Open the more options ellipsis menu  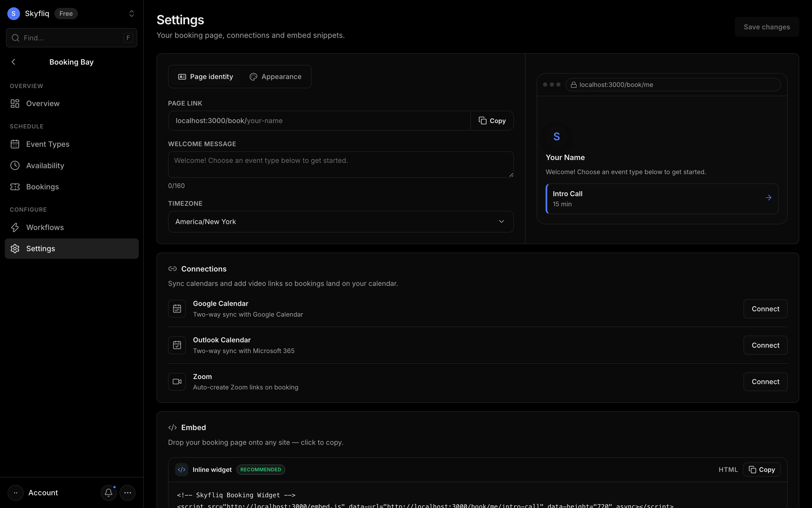click(127, 493)
